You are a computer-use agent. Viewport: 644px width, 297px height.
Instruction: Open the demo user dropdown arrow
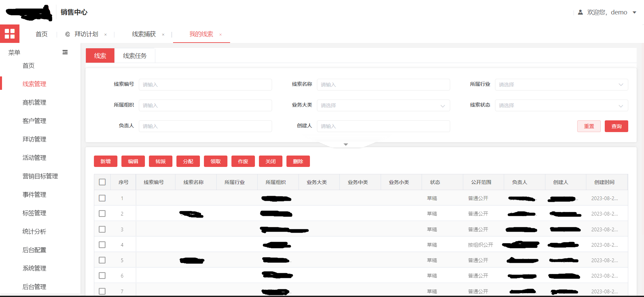634,12
